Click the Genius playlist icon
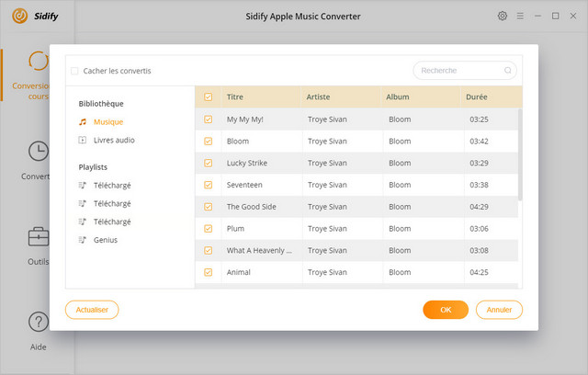The width and height of the screenshot is (588, 375). point(83,240)
